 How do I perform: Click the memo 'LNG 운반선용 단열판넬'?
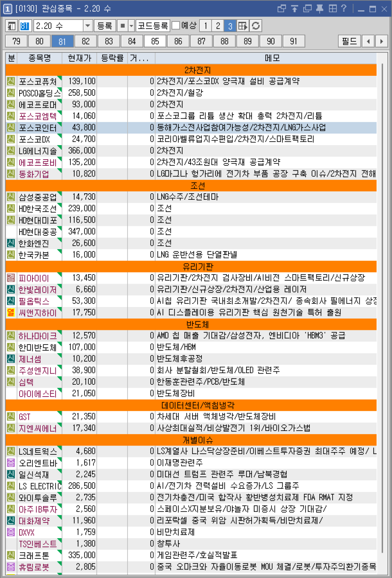197,255
